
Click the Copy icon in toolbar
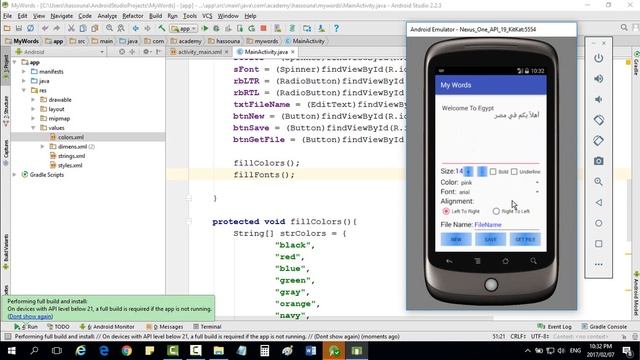click(x=83, y=28)
